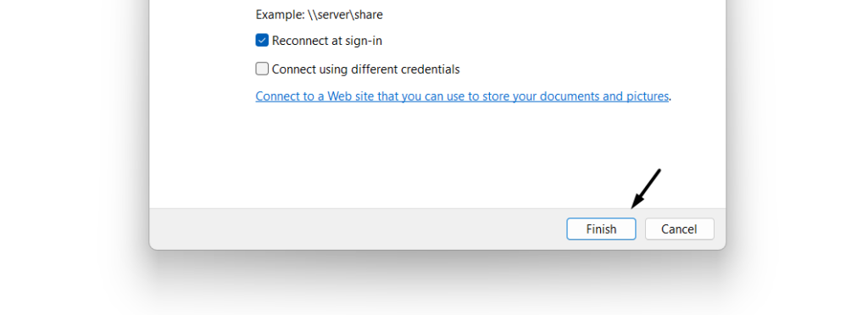Click the white checkmark icon in blue box
The height and width of the screenshot is (315, 868).
262,41
